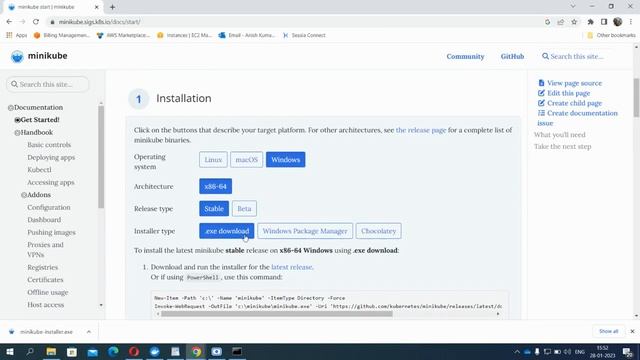Select Chocolatey installer type
This screenshot has height=360, width=640.
click(x=378, y=231)
